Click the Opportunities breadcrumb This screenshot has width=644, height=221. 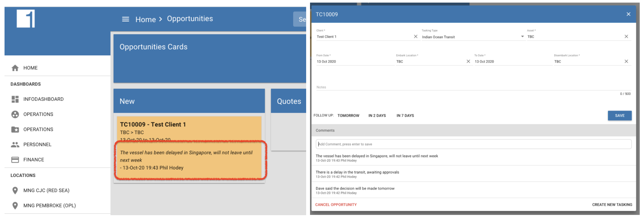click(x=190, y=19)
